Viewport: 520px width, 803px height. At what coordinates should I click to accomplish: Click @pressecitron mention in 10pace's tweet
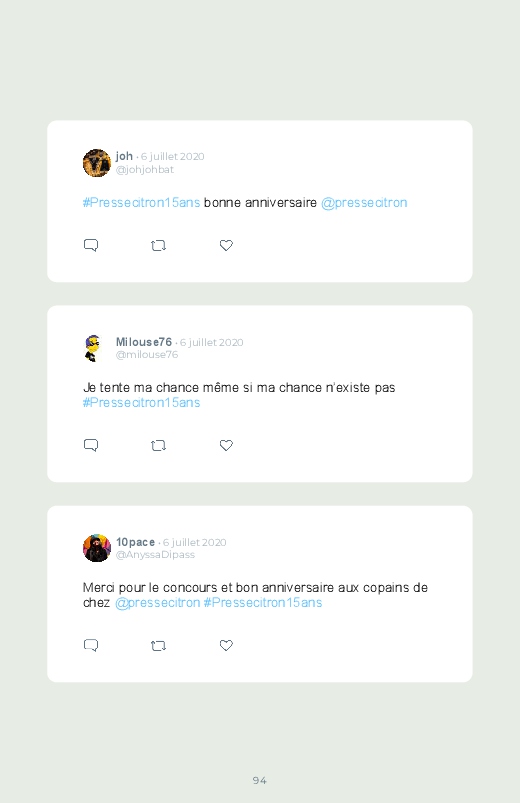click(x=157, y=603)
